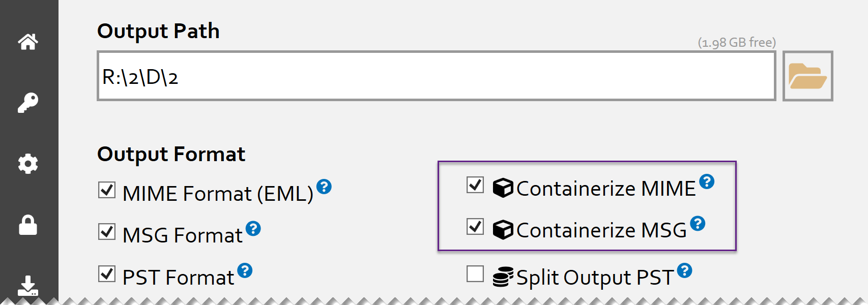Turn off Containerize MSG checkbox
The image size is (868, 305).
click(x=475, y=227)
